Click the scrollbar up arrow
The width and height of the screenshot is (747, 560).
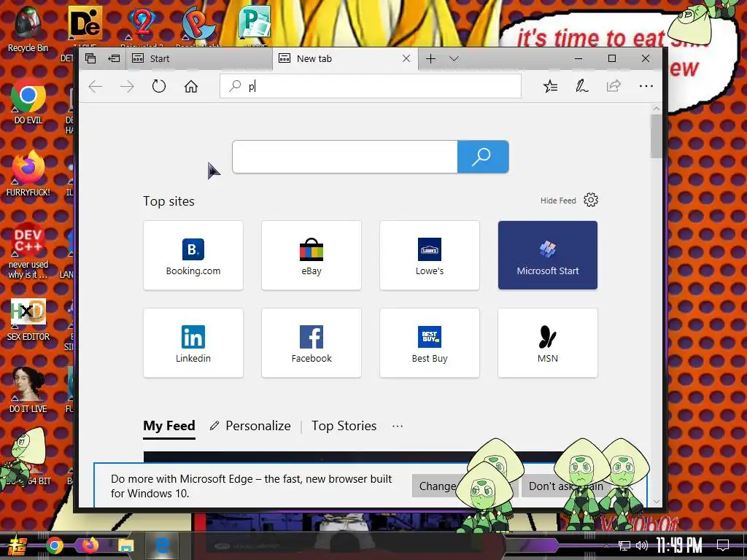click(656, 109)
